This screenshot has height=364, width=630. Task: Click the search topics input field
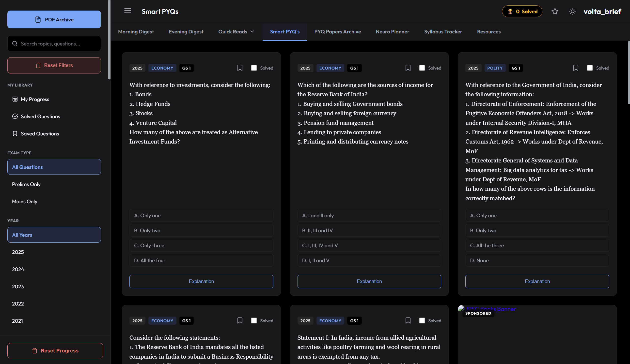point(54,44)
